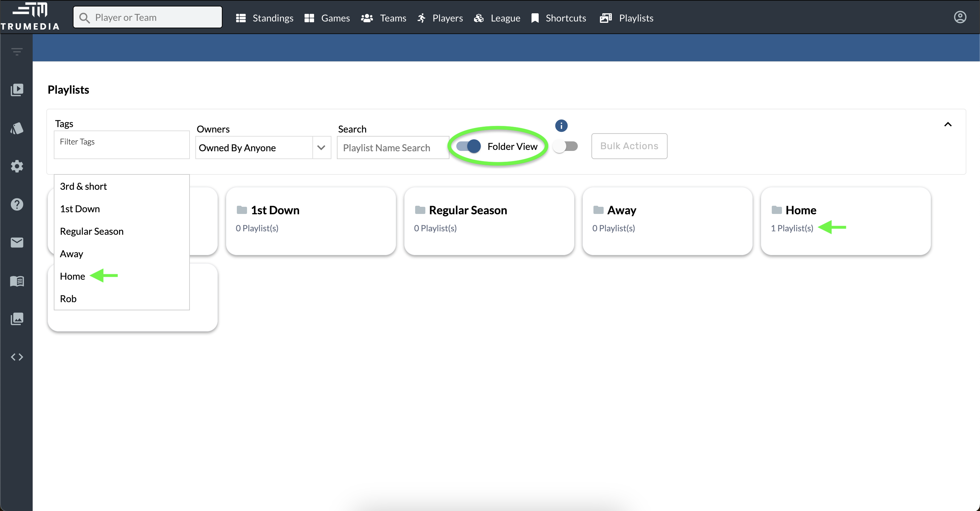Click the Playlist Name Search field
The height and width of the screenshot is (511, 980).
(393, 148)
